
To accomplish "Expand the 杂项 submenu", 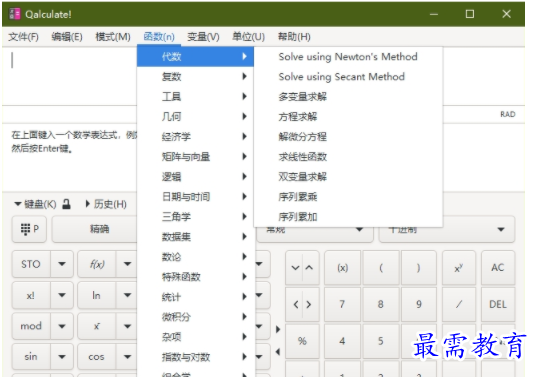I will coord(196,337).
